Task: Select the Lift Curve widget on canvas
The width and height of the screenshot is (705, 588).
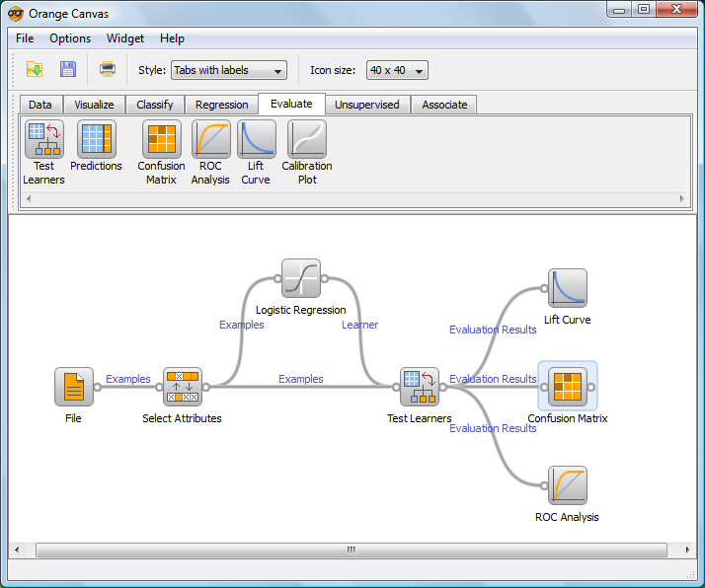Action: pyautogui.click(x=568, y=288)
